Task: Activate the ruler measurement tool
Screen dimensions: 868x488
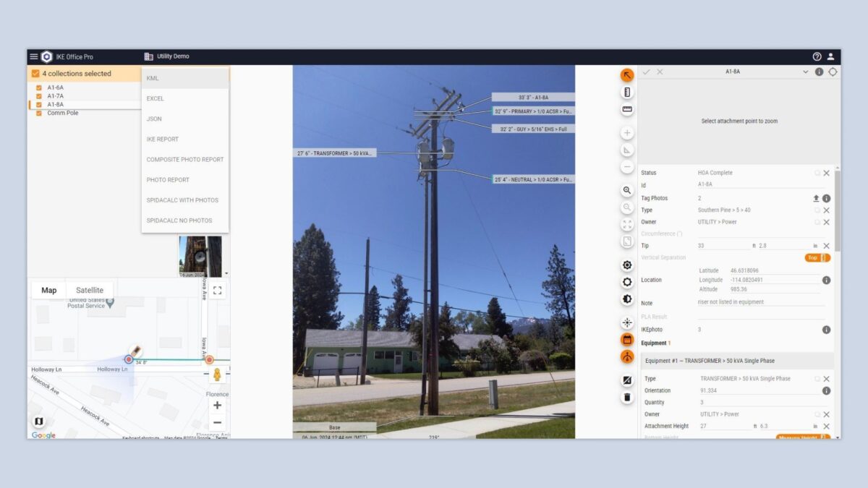Action: point(626,107)
